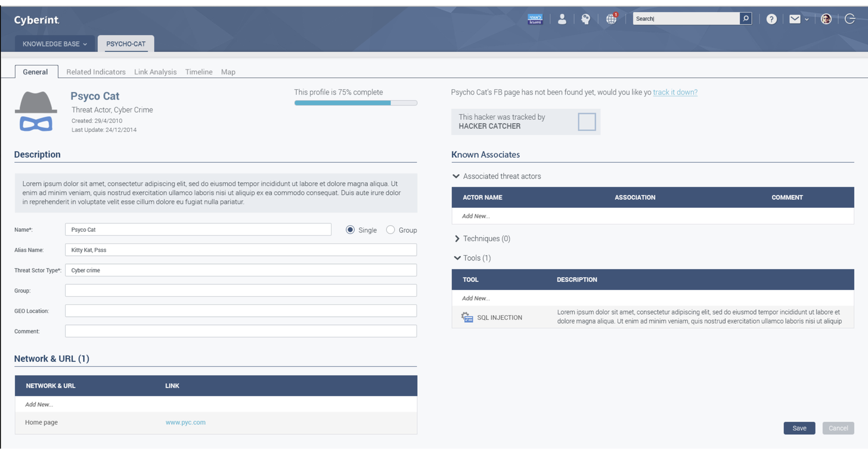Open the Timeline tab

(199, 72)
